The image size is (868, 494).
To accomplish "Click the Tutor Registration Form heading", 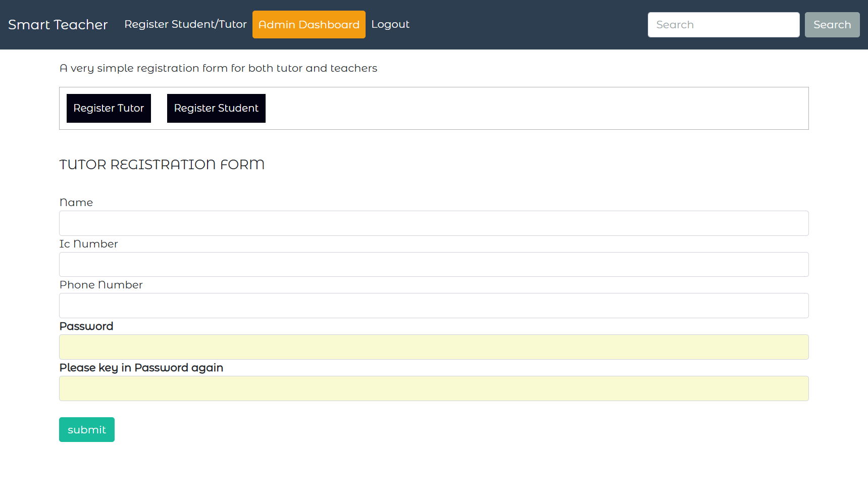I will point(162,165).
